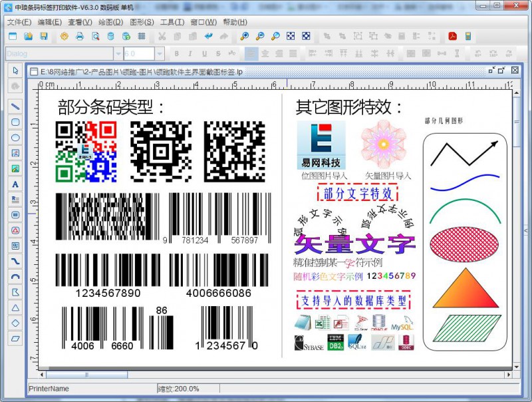Open the 工具(T) menu
The image size is (532, 402).
pyautogui.click(x=172, y=22)
